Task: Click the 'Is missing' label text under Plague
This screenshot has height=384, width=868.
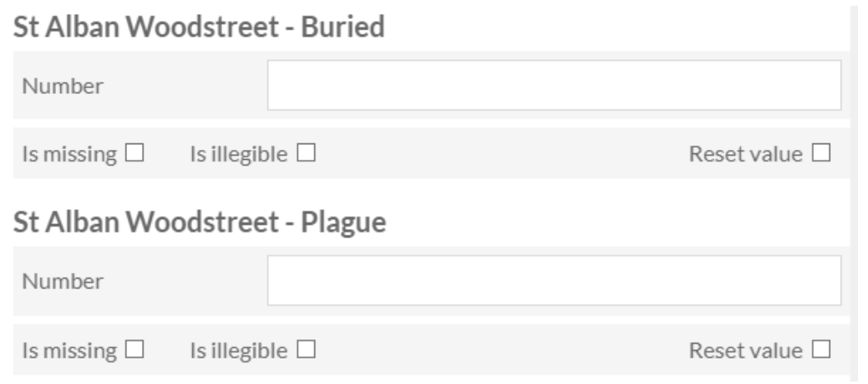Action: (69, 351)
